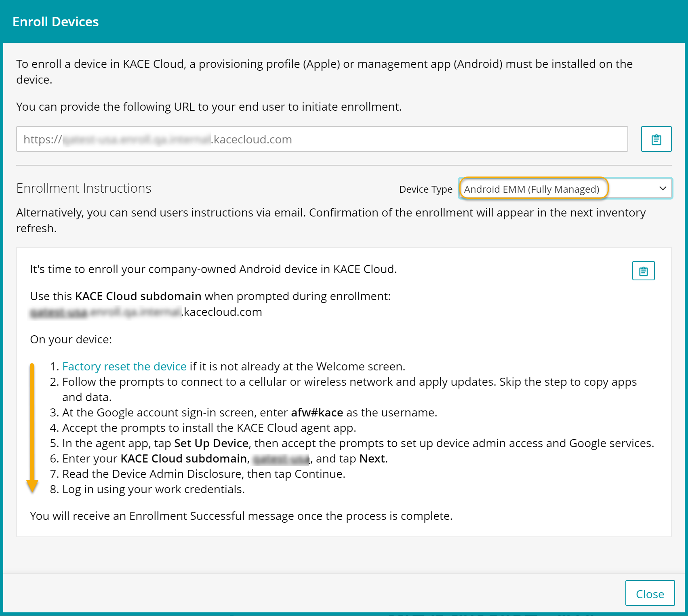688x616 pixels.
Task: Click the Device Type label
Action: click(x=425, y=189)
